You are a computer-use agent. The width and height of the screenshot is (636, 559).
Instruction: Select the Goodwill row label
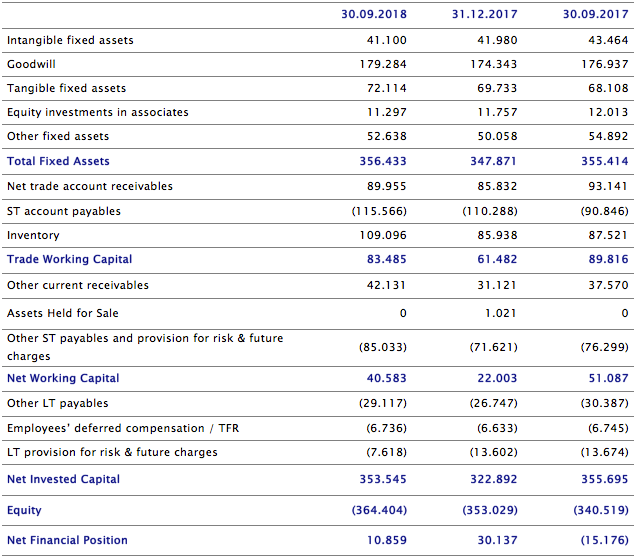click(x=31, y=64)
